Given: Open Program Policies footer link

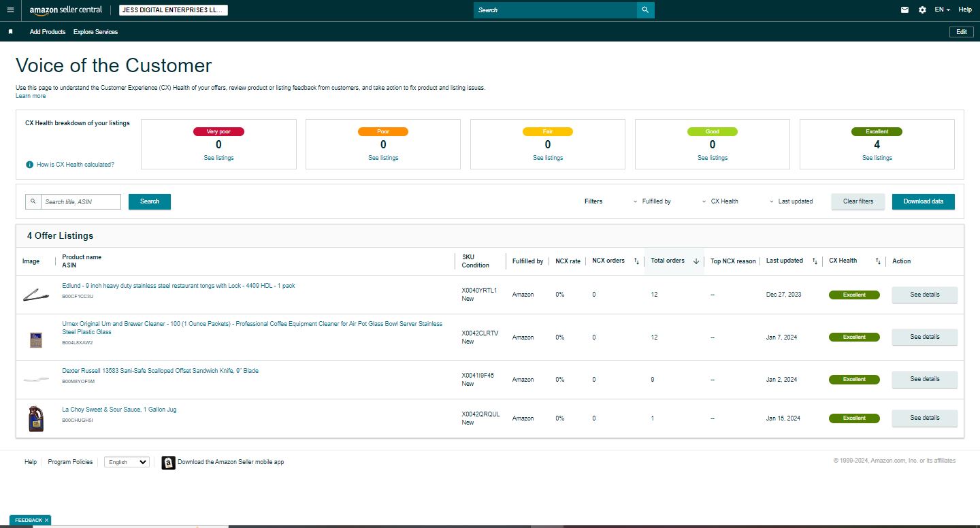Looking at the screenshot, I should pos(70,462).
